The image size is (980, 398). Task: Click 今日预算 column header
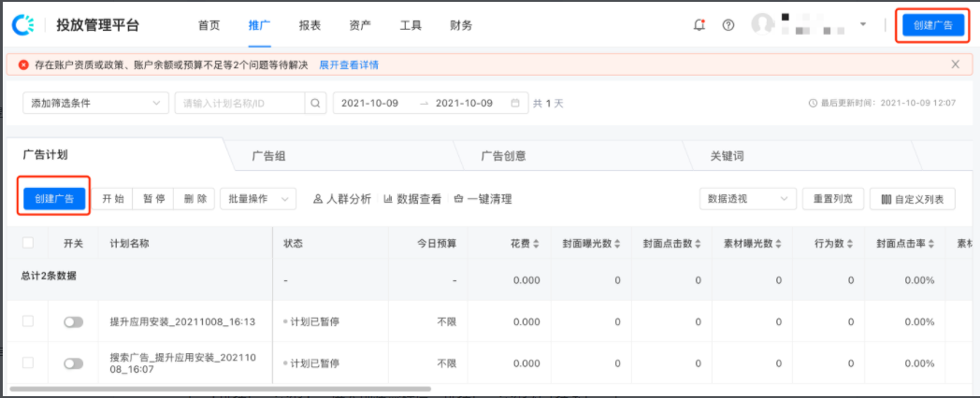(x=438, y=244)
